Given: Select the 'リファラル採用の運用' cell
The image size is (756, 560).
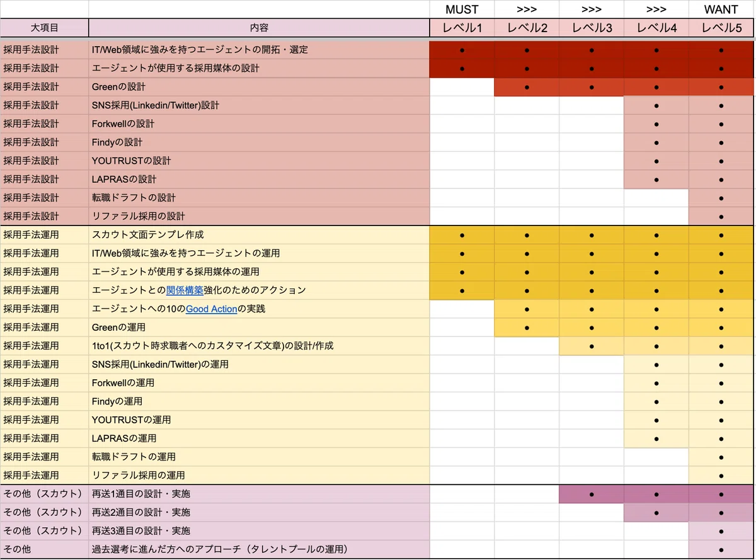Looking at the screenshot, I should (259, 475).
